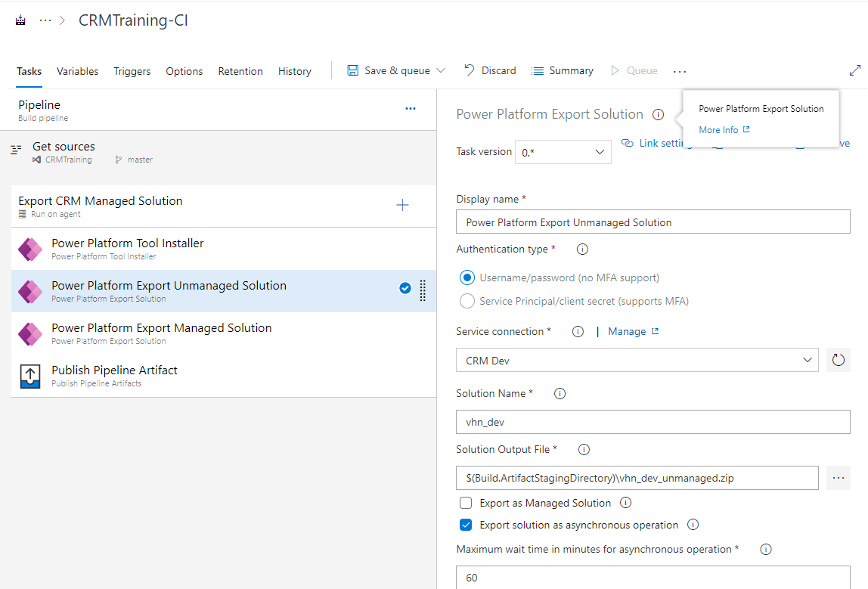Open the Options tab
The height and width of the screenshot is (589, 868).
point(184,71)
